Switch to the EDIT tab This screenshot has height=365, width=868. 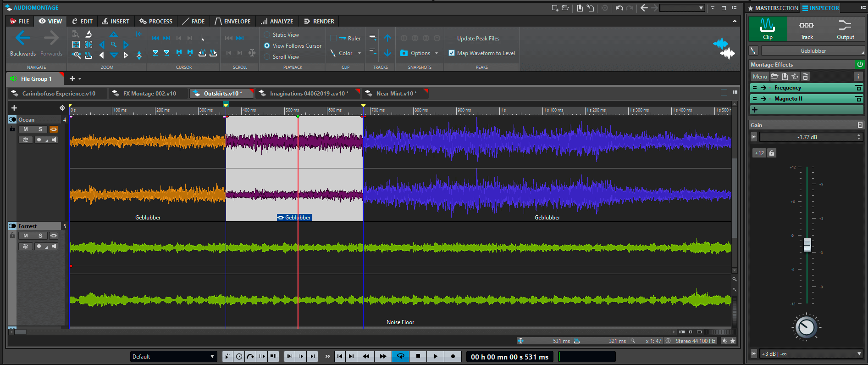click(82, 21)
